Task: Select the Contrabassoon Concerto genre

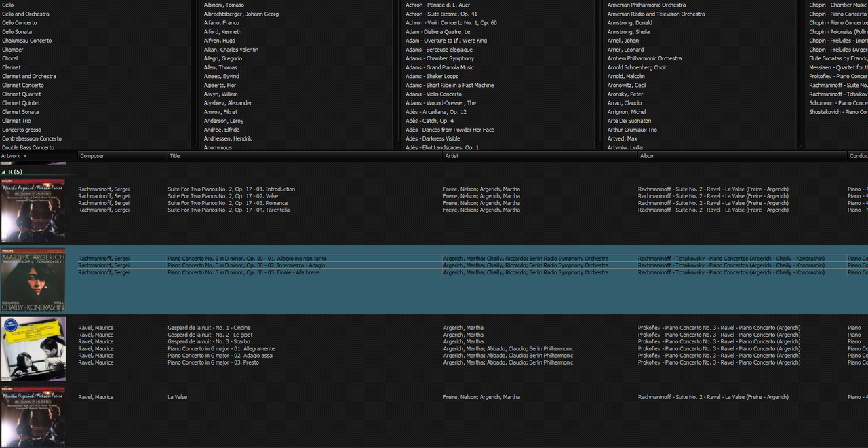Action: pos(32,138)
